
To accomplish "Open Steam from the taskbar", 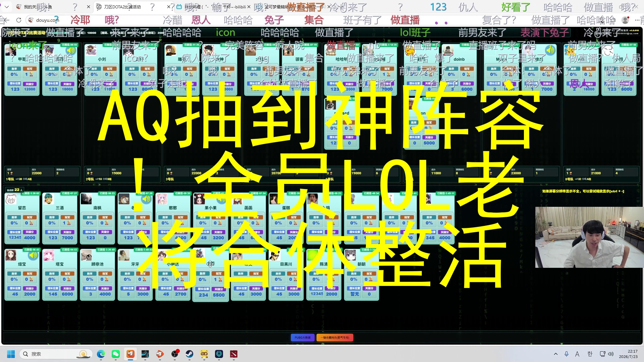I will (x=190, y=354).
